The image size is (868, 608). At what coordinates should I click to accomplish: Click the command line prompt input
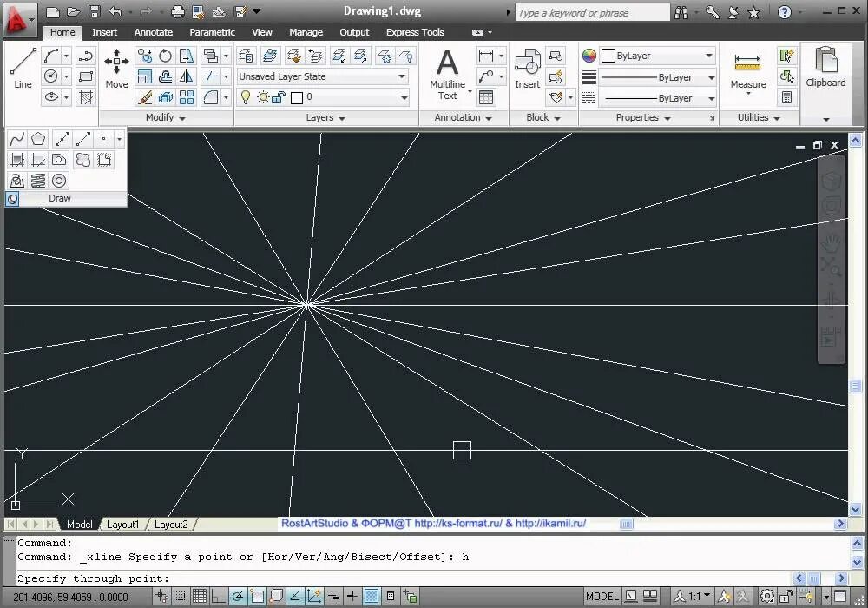[x=404, y=578]
